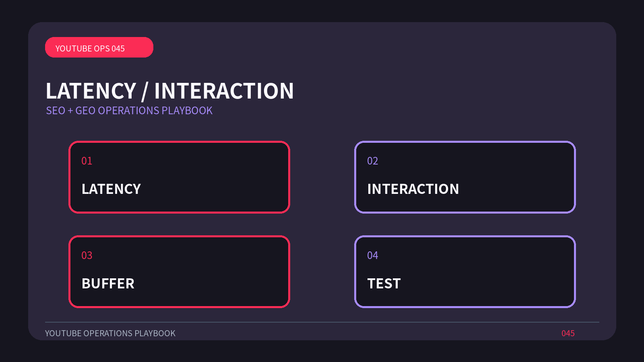This screenshot has width=644, height=362.
Task: Click the word INTERACTION in the main title
Action: [224, 91]
